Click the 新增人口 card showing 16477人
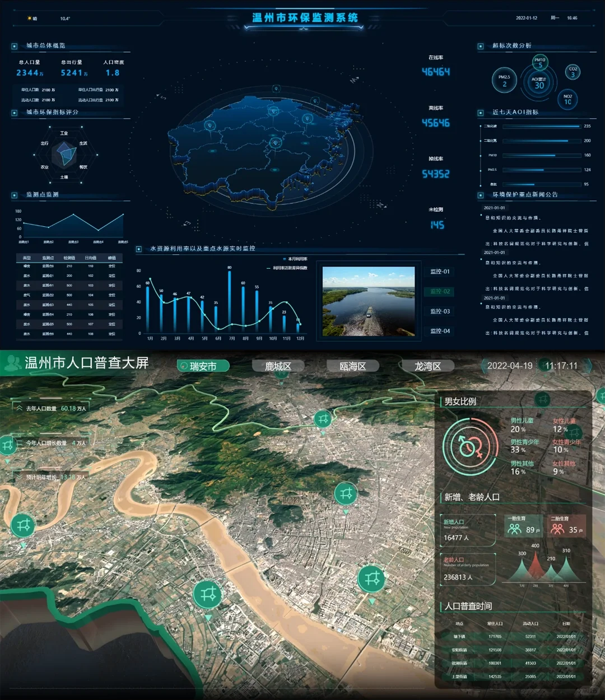 [x=469, y=530]
